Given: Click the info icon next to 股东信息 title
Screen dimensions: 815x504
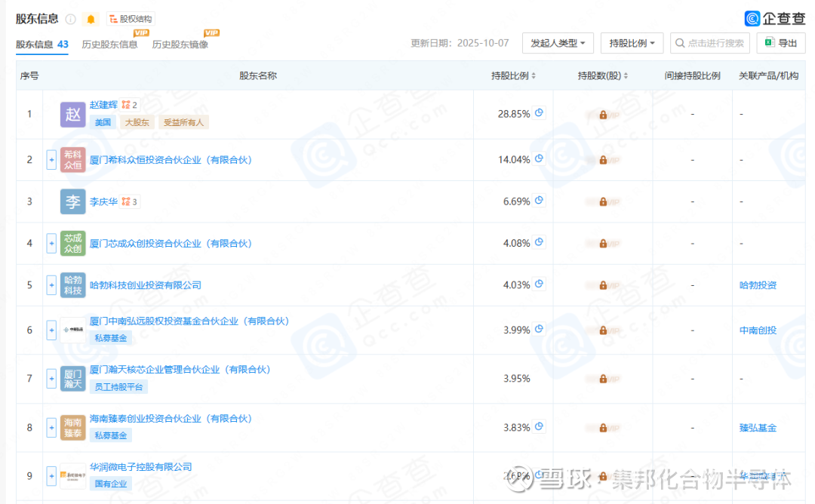Looking at the screenshot, I should pos(71,19).
